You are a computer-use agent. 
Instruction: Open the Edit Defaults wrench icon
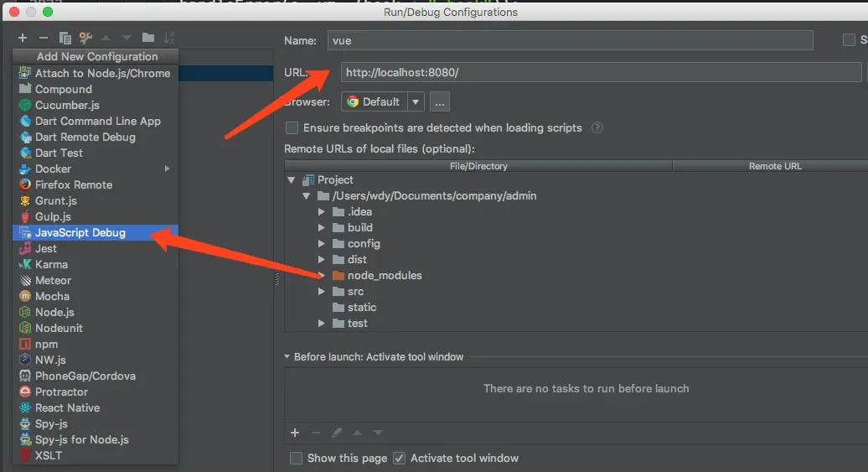tap(85, 38)
